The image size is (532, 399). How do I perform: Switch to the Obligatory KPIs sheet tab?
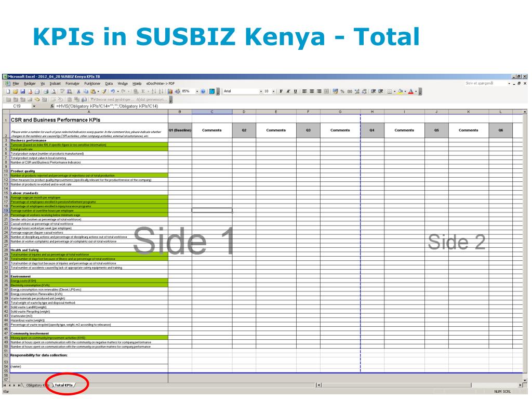[37, 385]
